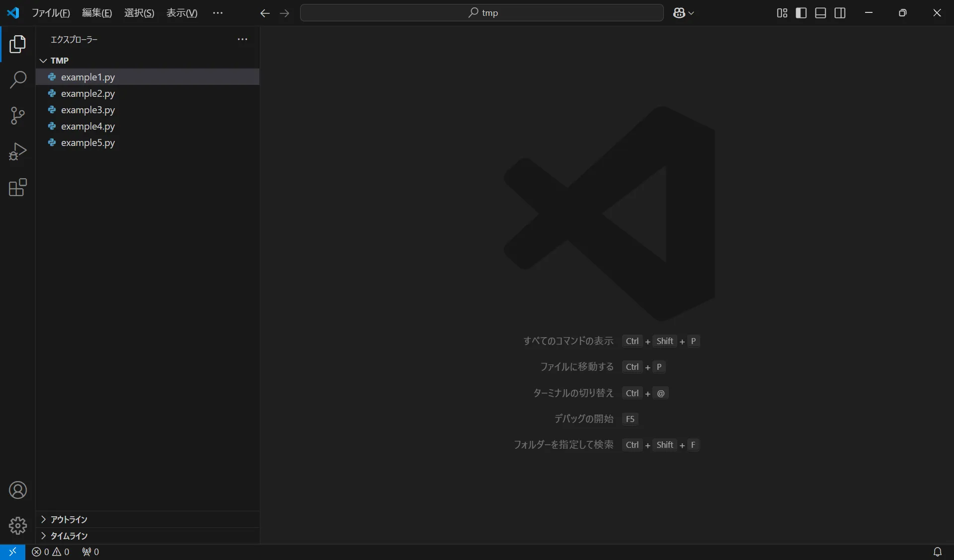Open example4.py in the explorer
Viewport: 954px width, 560px height.
pyautogui.click(x=148, y=126)
